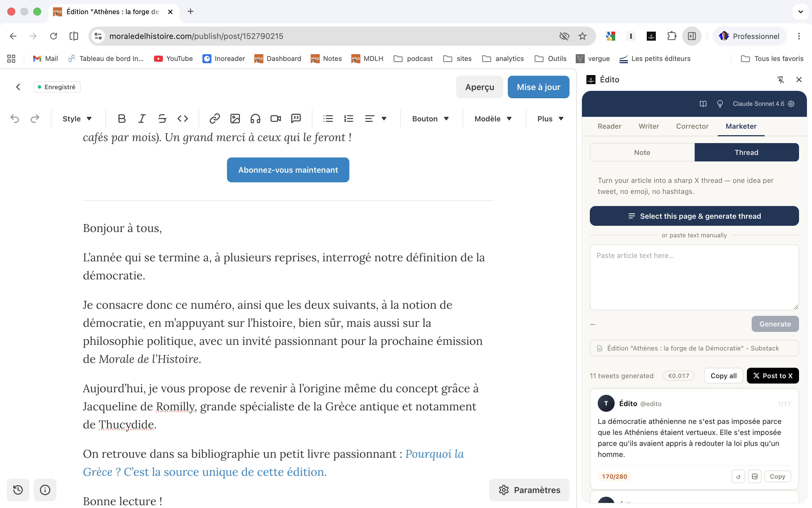Add an audio clip with the headphones icon
812x508 pixels.
(x=255, y=119)
